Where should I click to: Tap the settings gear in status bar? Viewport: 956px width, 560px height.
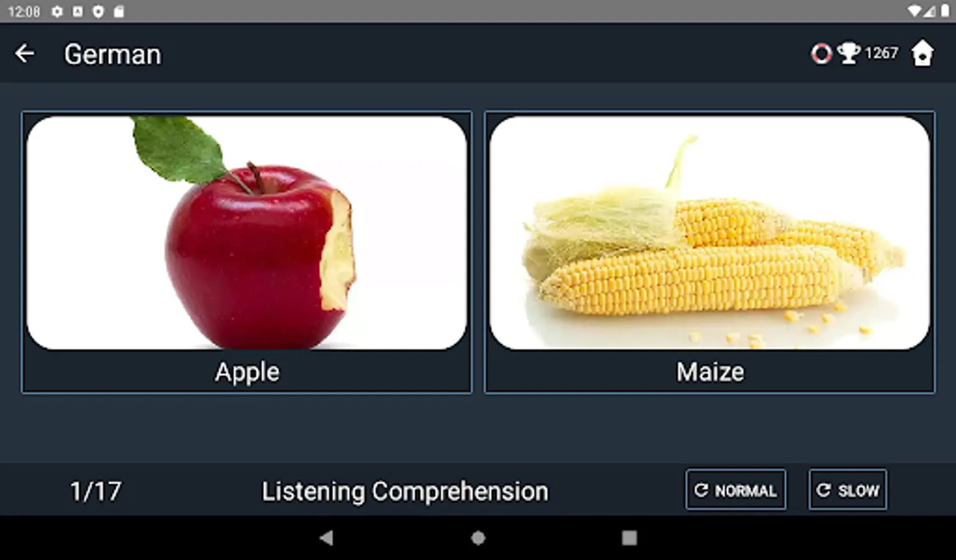point(57,12)
